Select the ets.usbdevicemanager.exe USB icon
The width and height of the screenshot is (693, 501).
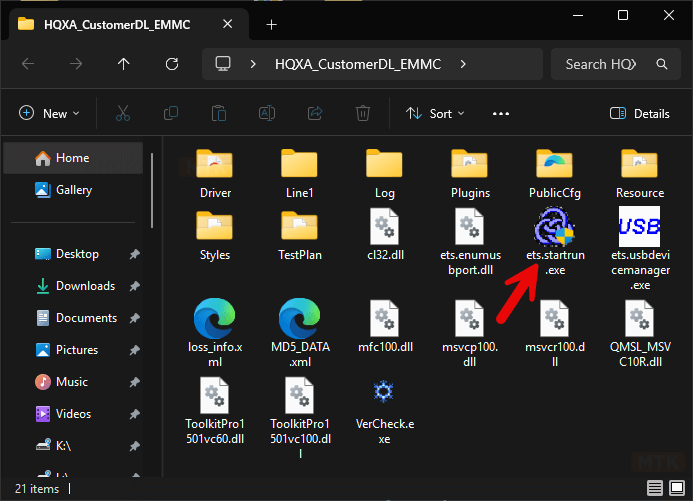pyautogui.click(x=639, y=226)
